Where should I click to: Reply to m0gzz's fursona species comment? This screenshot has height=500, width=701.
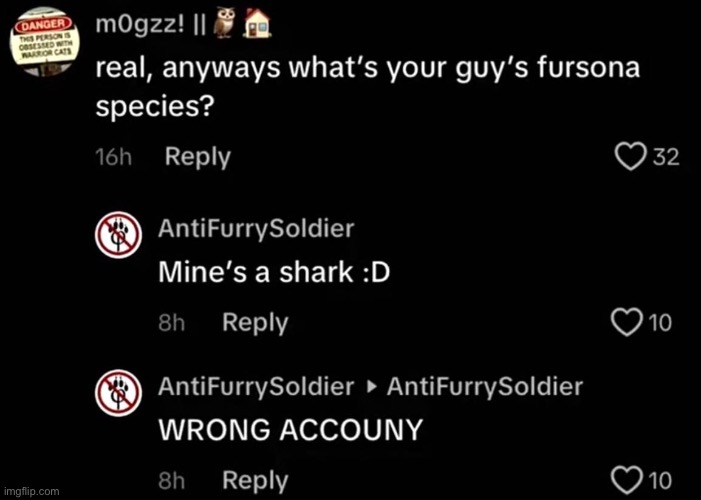(197, 157)
